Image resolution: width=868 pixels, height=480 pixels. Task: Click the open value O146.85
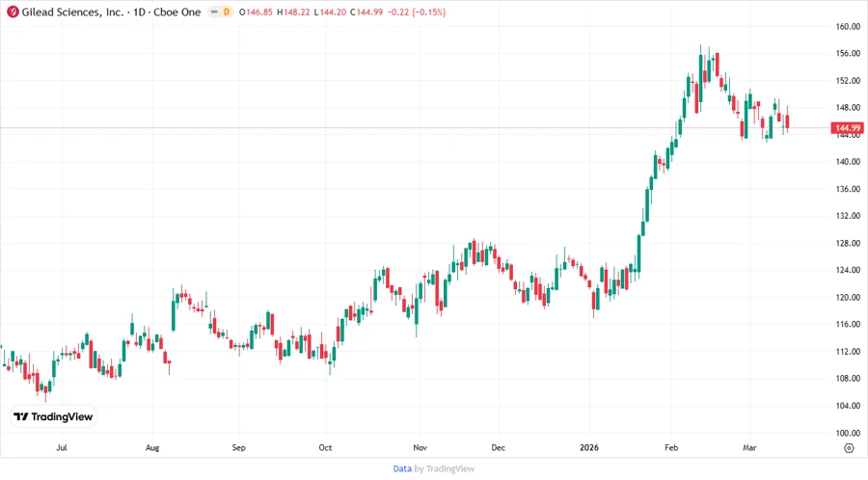(x=256, y=13)
